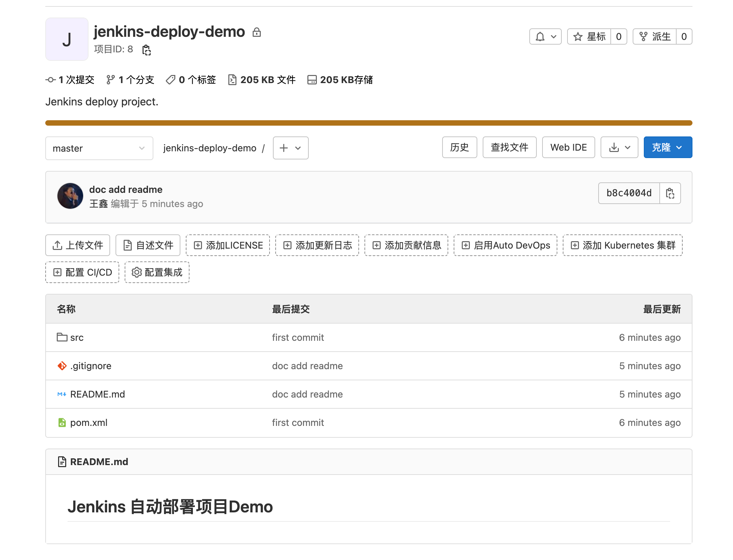Viewport: 733px width, 560px height.
Task: Copy commit SHA with clipboard icon
Action: [670, 193]
